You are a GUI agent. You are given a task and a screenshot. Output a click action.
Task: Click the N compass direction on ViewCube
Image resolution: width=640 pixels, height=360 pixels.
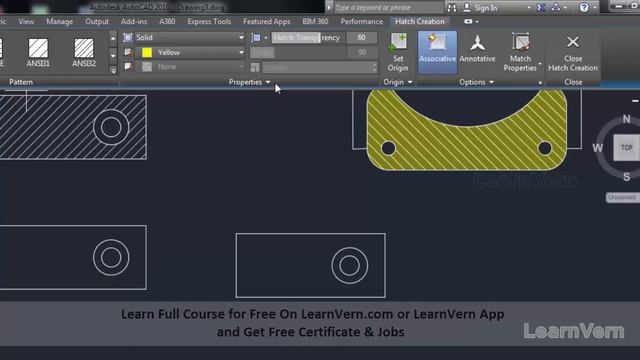(x=626, y=119)
